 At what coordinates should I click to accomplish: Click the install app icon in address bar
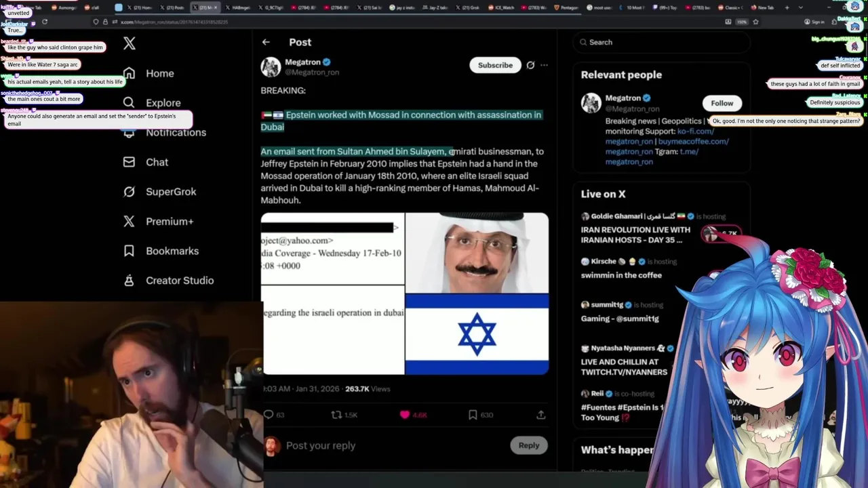click(728, 22)
